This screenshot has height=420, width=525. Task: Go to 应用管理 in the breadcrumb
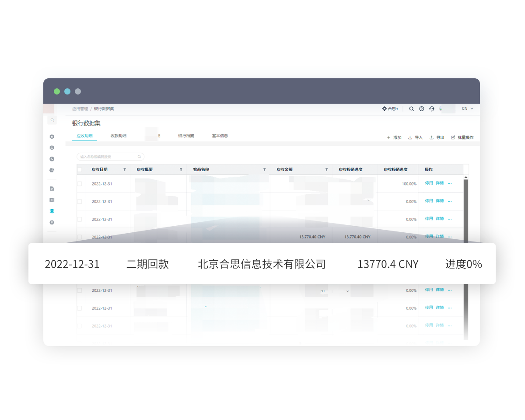[x=80, y=108]
